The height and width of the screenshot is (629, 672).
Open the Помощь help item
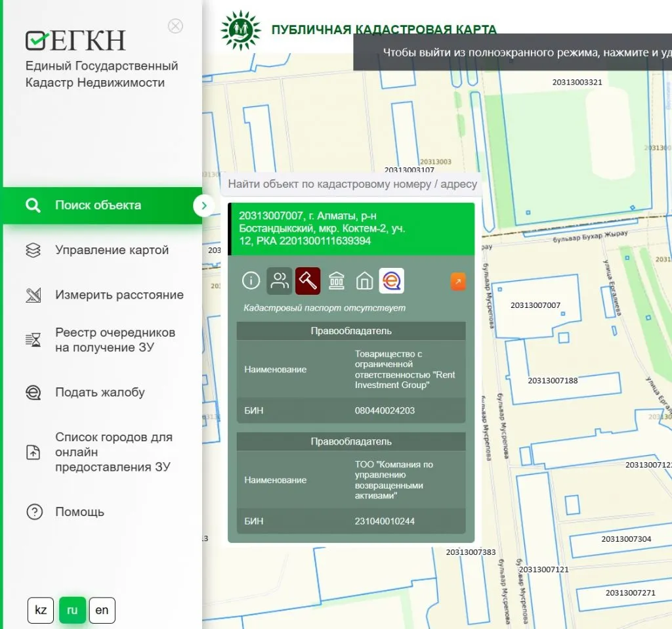(79, 512)
